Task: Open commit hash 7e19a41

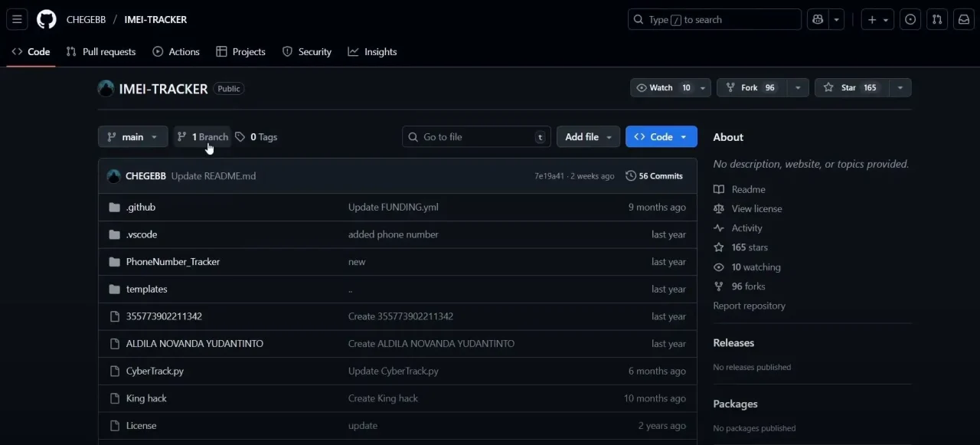Action: (549, 176)
